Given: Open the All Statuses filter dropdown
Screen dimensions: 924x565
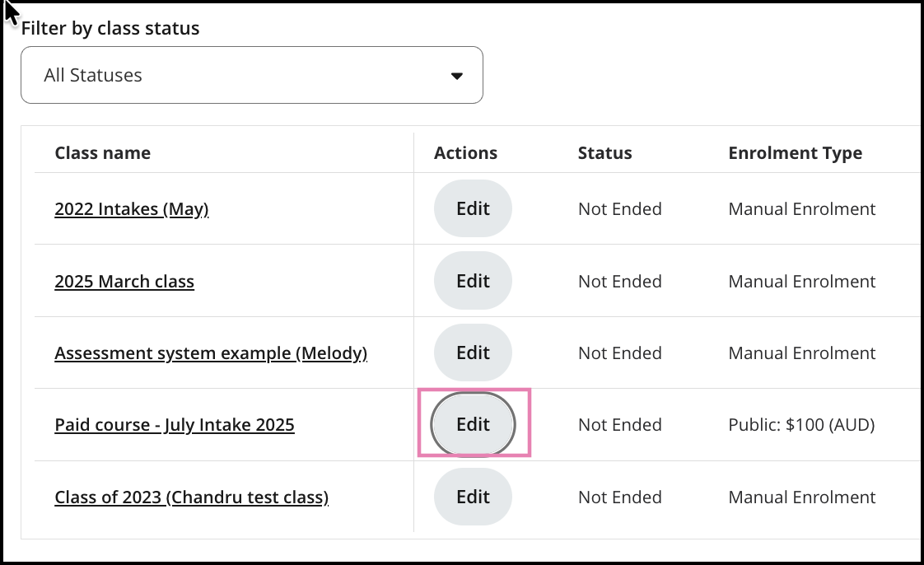Looking at the screenshot, I should 251,75.
